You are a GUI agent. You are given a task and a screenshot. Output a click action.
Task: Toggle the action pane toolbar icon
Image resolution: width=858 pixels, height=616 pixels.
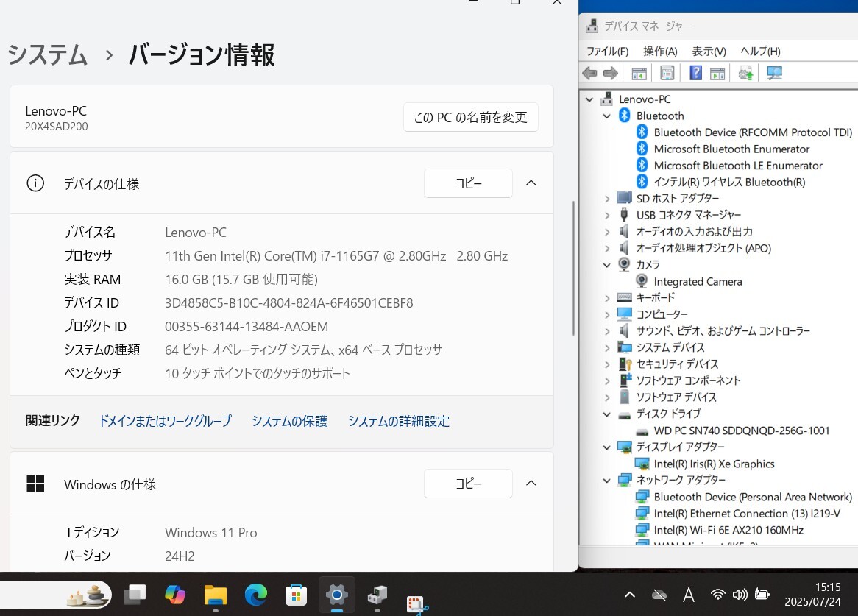coord(717,74)
